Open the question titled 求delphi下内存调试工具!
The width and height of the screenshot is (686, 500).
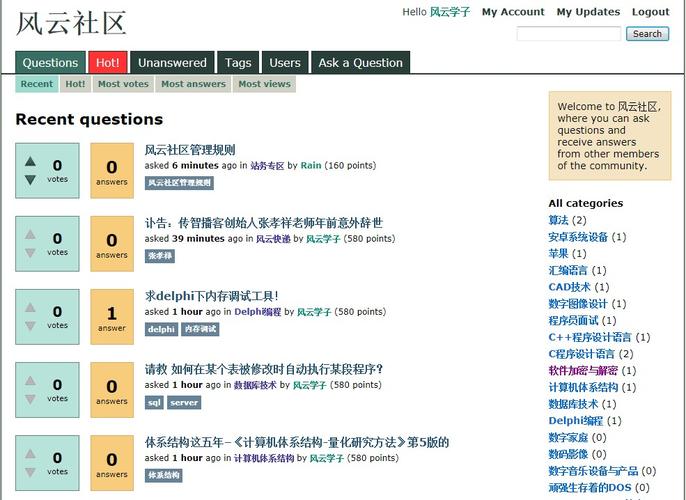(211, 296)
